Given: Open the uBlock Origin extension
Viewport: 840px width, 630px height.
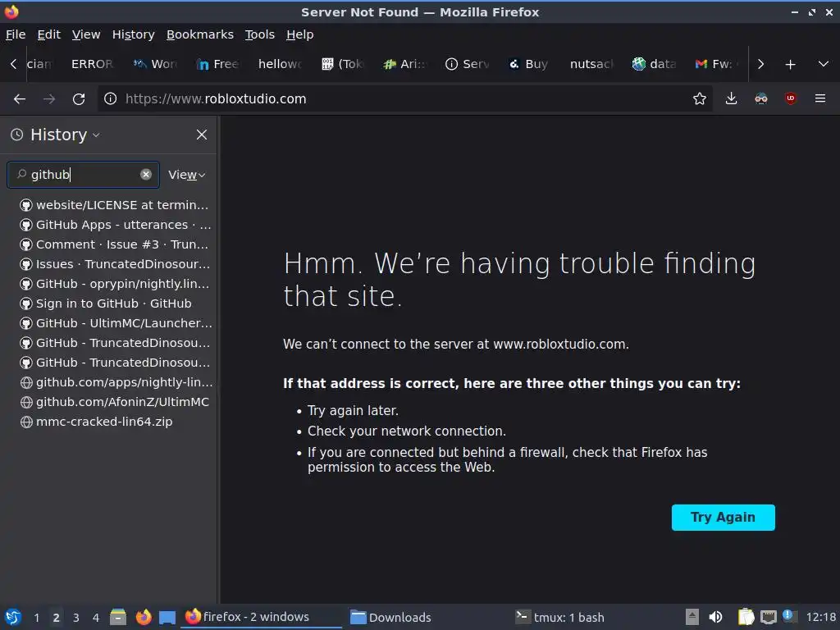Looking at the screenshot, I should coord(790,98).
